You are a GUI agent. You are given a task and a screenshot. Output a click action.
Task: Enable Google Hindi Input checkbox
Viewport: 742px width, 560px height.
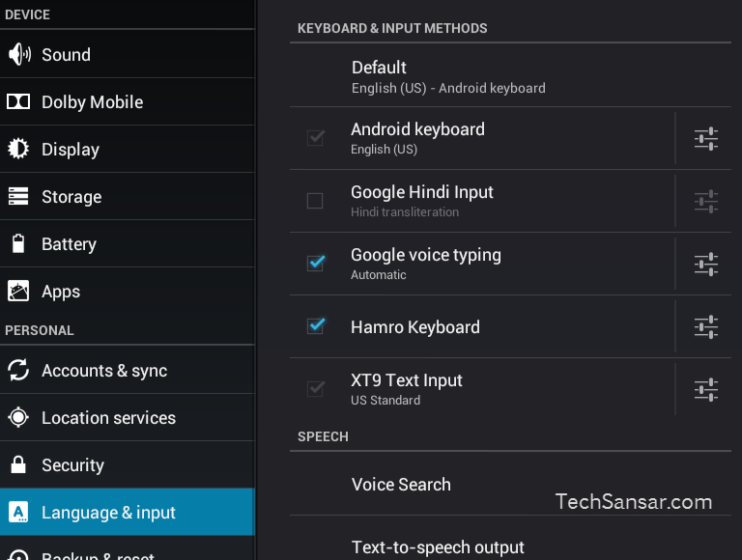315,201
